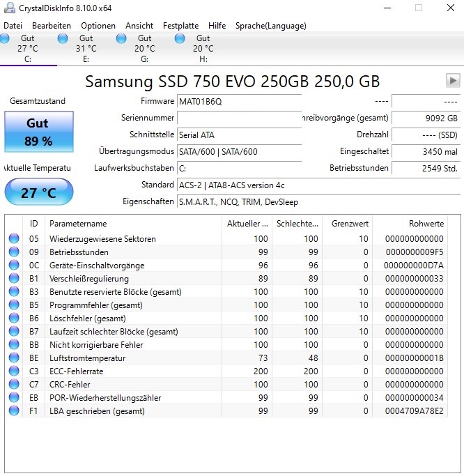Click status icon of Laufzeit schlechter Blöcke row
Image resolution: width=464 pixels, height=476 pixels.
point(14,331)
